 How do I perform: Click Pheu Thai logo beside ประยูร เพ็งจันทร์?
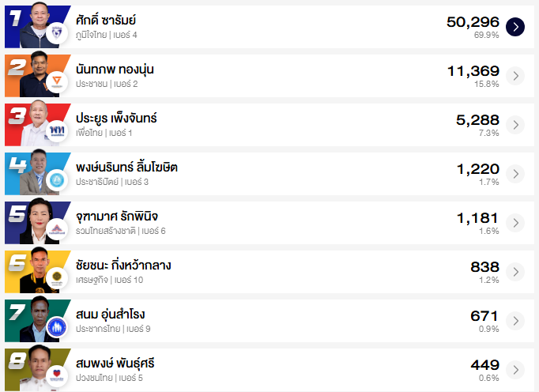pos(57,130)
